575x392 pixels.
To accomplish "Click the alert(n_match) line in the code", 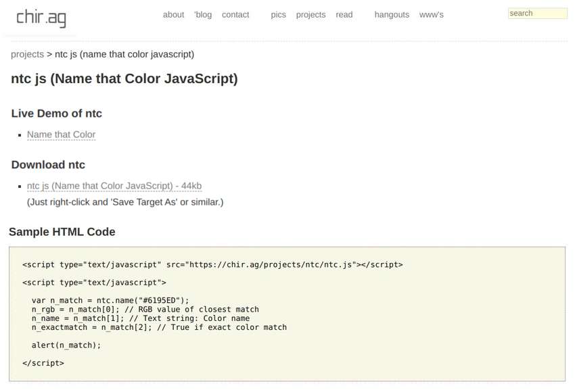I will [x=66, y=345].
